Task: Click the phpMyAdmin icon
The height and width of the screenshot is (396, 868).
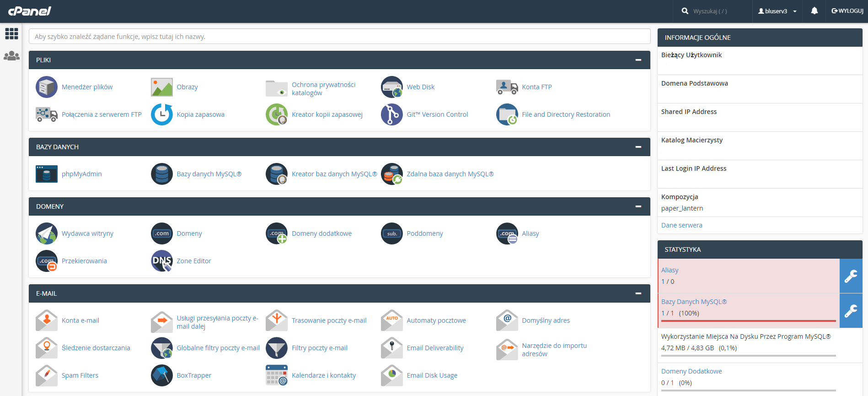Action: (47, 174)
